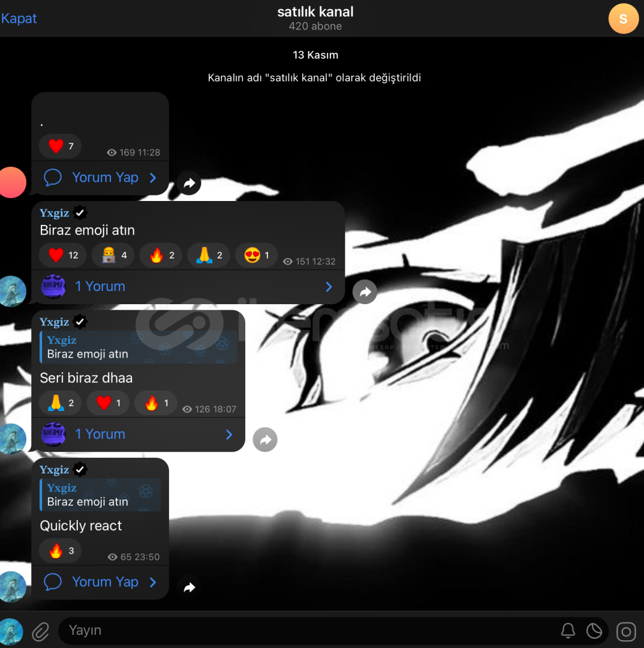The height and width of the screenshot is (648, 644).
Task: Click the 420 abone subscriber count
Action: (x=315, y=26)
